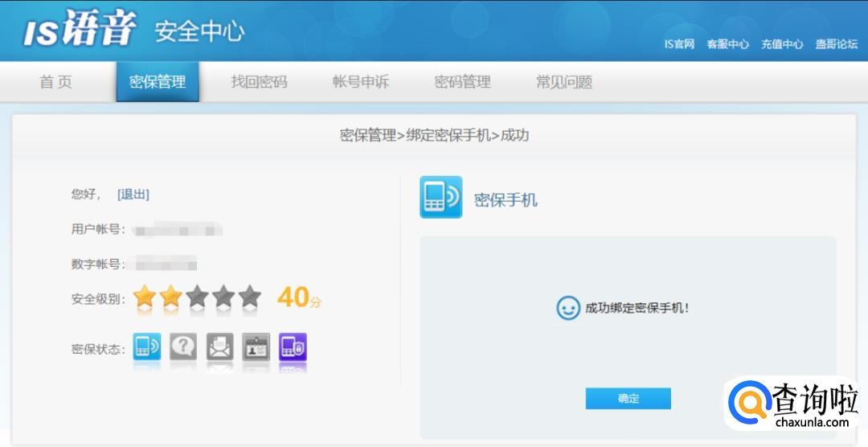Open the IS官网 link
The height and width of the screenshot is (447, 868).
679,44
